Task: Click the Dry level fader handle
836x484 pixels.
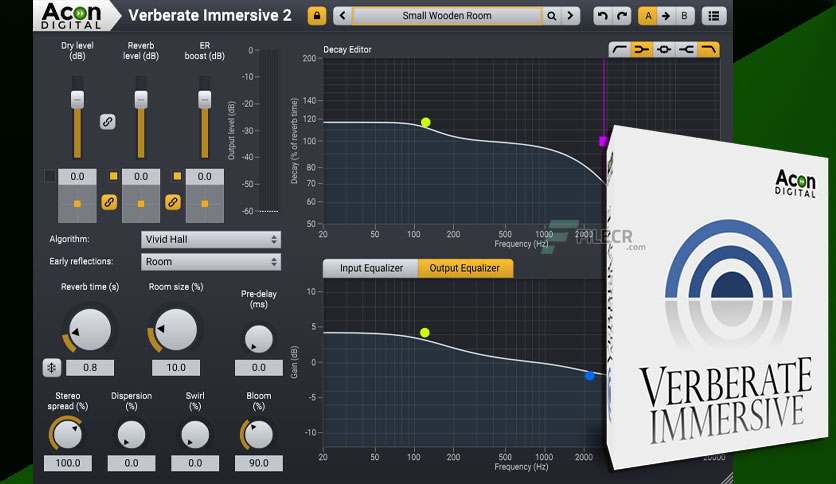Action: tap(77, 100)
